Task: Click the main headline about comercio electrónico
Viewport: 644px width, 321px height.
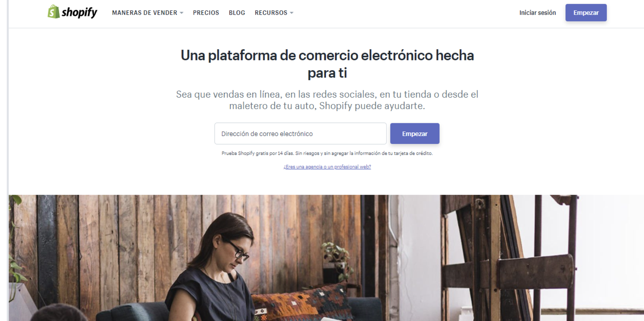Action: [327, 64]
